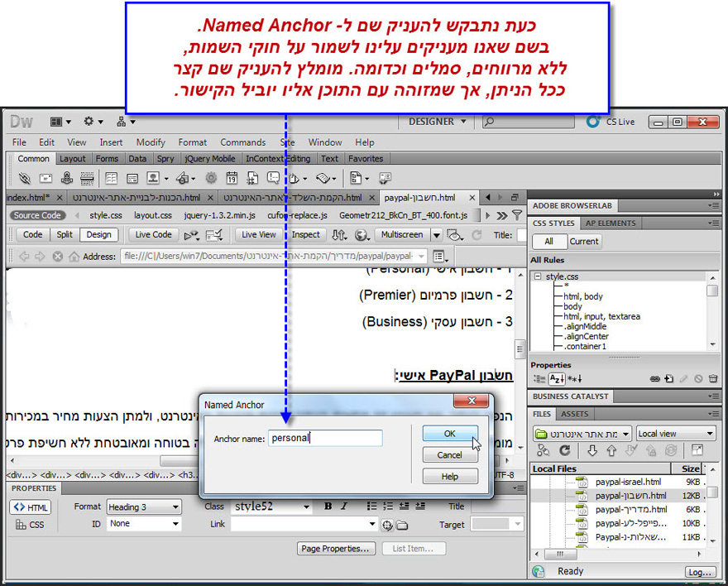
Task: Toggle Live Code button
Action: click(154, 235)
